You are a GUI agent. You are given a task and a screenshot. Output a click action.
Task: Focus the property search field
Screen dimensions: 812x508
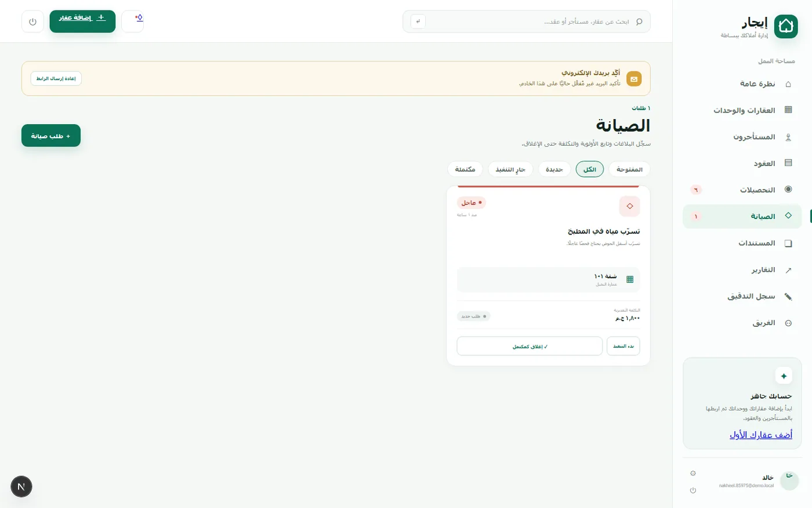pyautogui.click(x=527, y=21)
